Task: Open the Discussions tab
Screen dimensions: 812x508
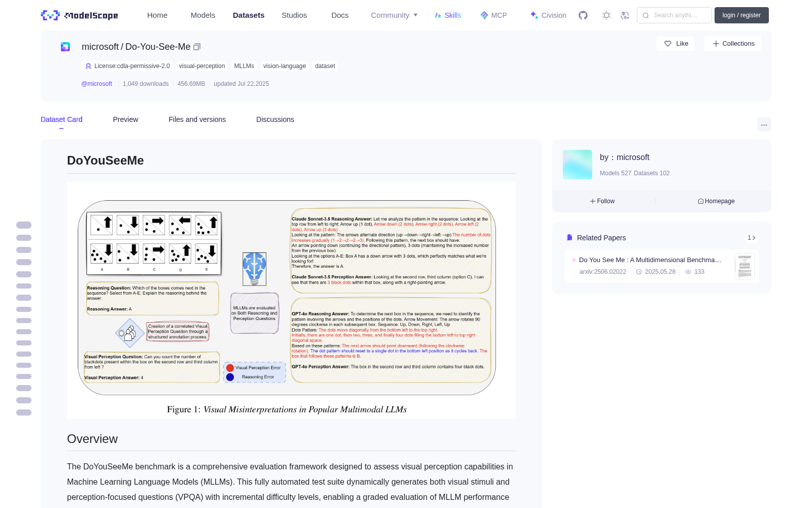Action: pyautogui.click(x=275, y=119)
